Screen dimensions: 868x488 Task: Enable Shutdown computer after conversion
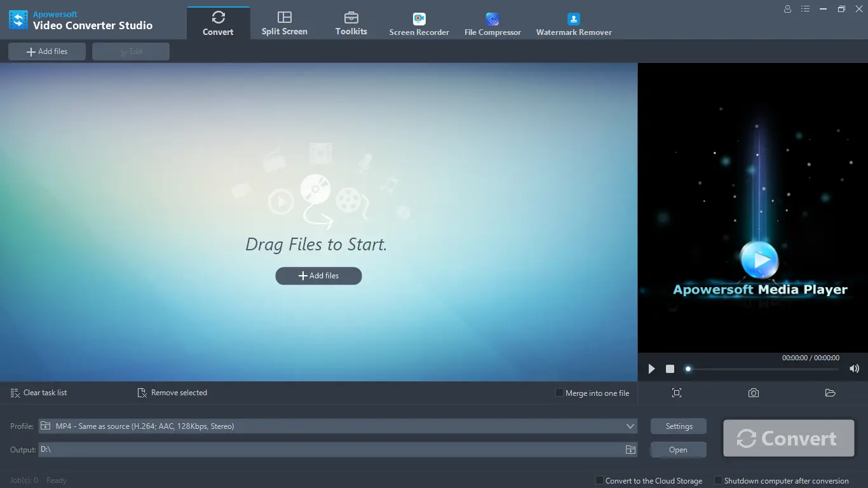point(718,480)
